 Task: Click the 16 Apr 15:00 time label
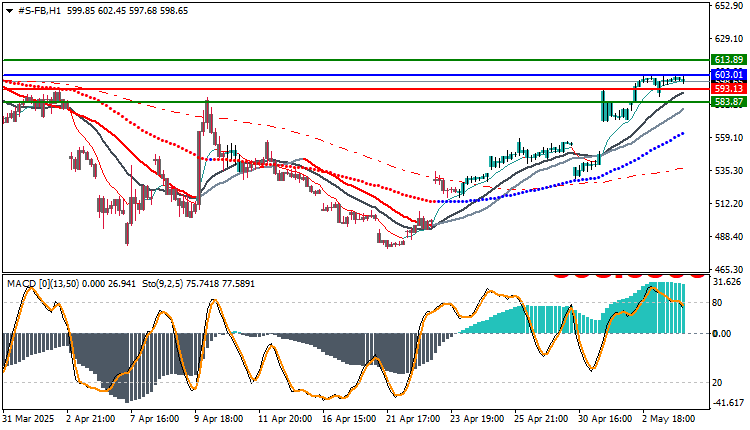[350, 419]
